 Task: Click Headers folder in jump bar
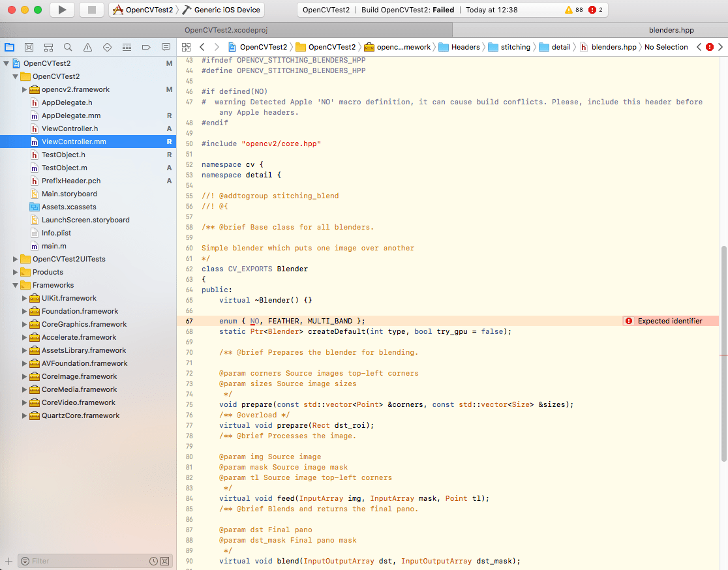[459, 47]
